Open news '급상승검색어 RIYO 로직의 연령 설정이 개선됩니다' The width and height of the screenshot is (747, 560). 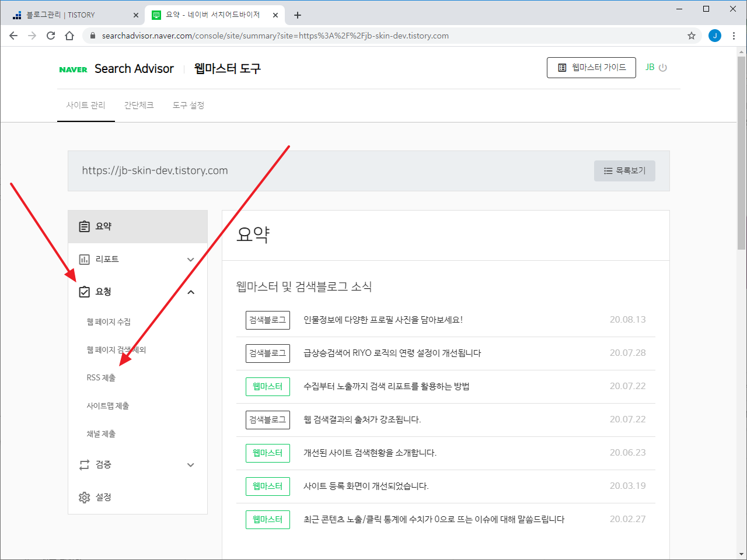coord(392,353)
